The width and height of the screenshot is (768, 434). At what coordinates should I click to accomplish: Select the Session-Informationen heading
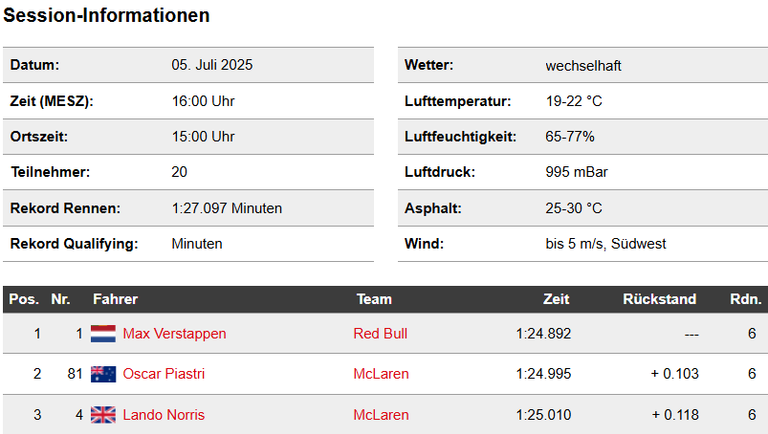click(x=106, y=15)
